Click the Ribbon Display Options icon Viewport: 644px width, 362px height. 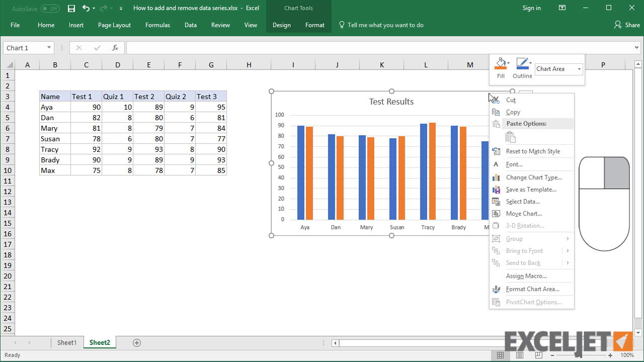pos(562,8)
